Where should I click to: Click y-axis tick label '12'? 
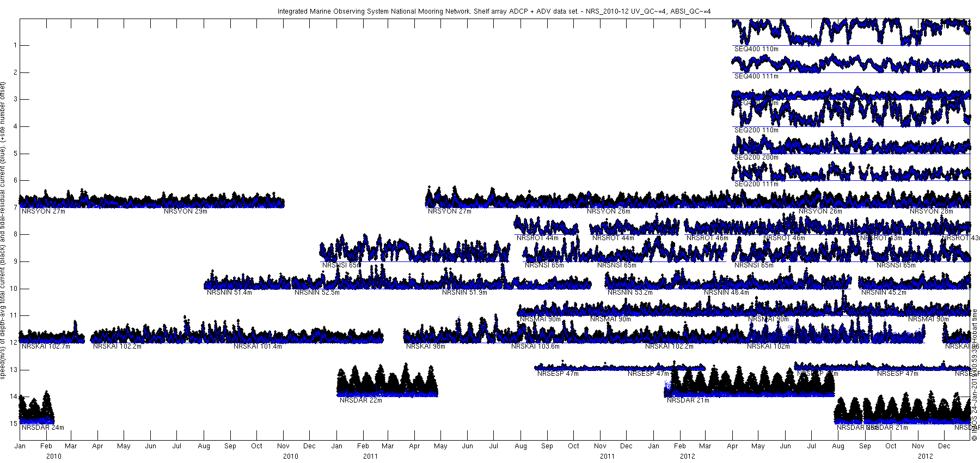point(14,343)
